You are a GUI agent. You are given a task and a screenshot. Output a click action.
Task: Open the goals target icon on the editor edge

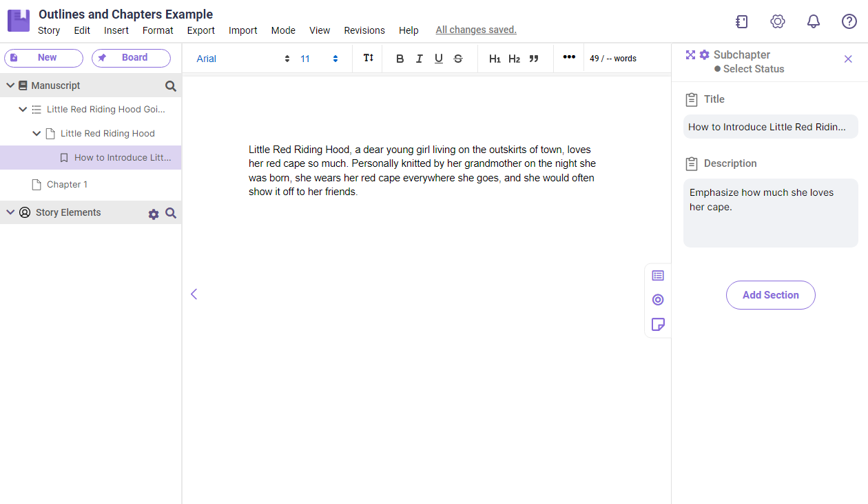click(x=658, y=300)
